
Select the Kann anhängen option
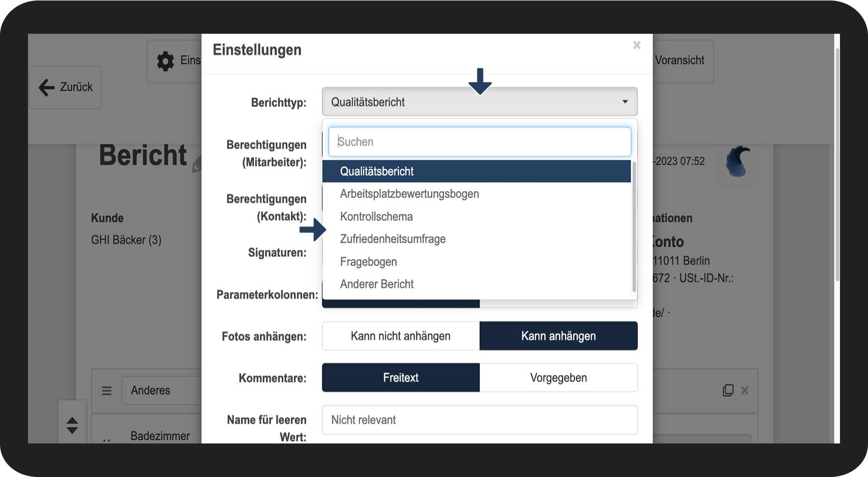558,336
